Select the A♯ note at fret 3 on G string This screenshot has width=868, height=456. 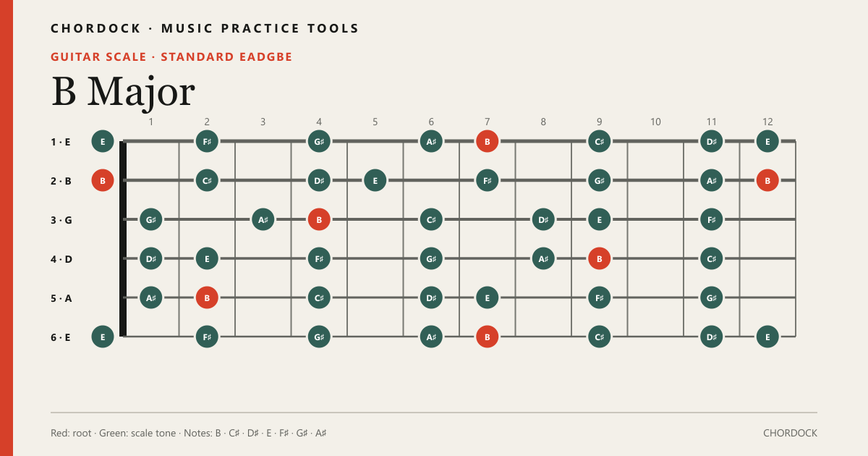263,219
